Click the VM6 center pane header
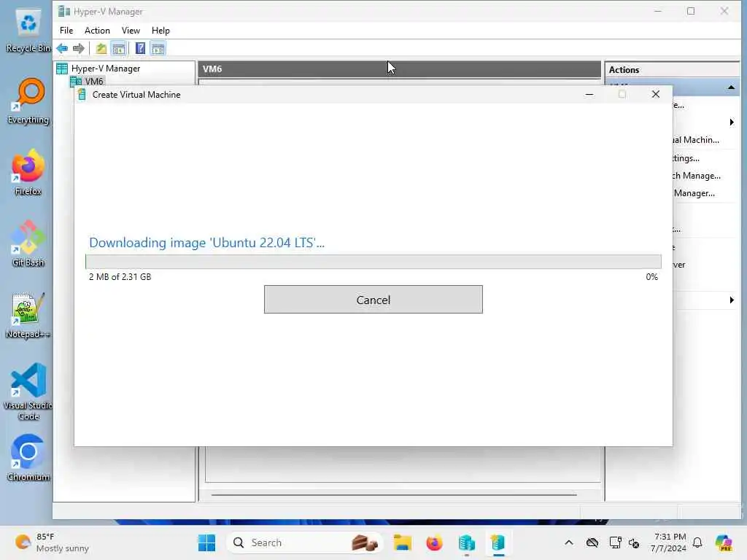The width and height of the screenshot is (747, 560). pos(399,69)
